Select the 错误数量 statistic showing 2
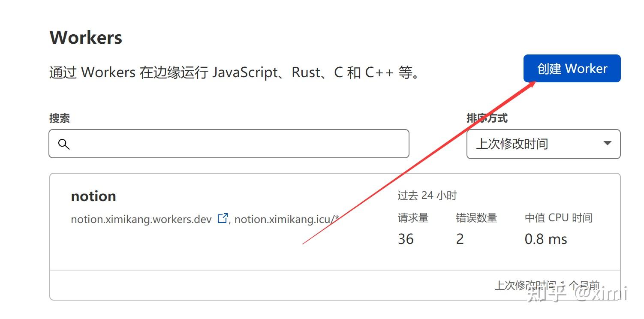 (x=459, y=239)
